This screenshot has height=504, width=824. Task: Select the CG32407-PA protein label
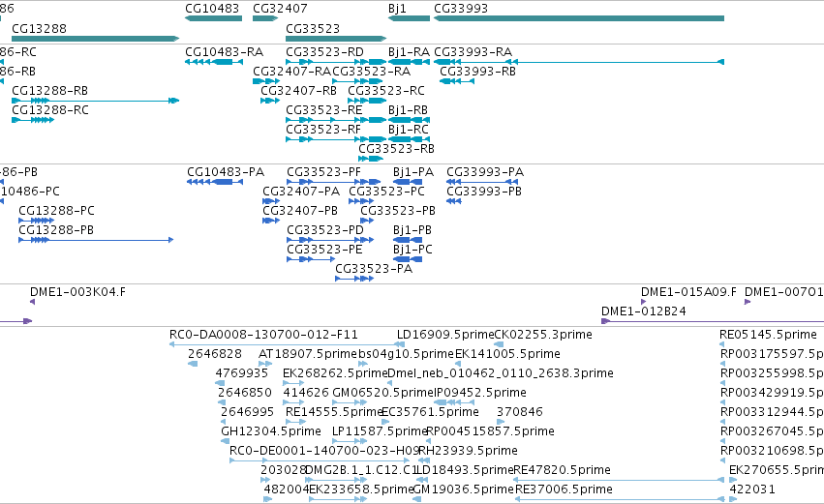pyautogui.click(x=301, y=192)
